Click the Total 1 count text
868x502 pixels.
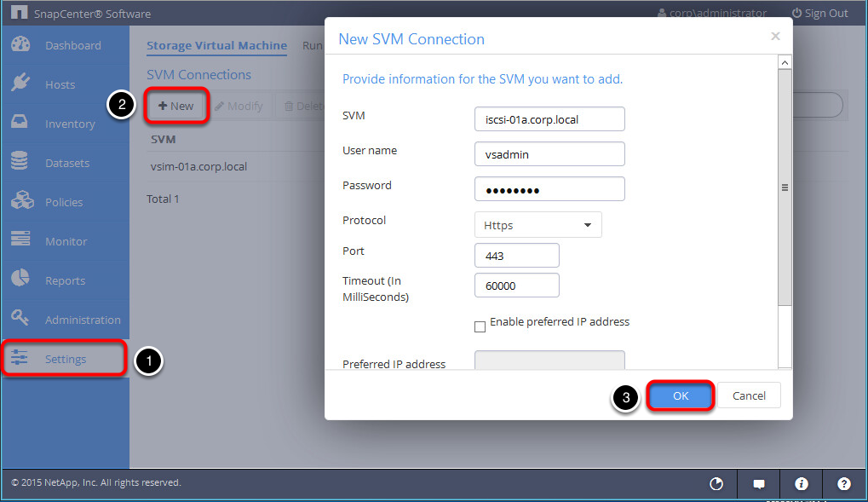pos(163,199)
